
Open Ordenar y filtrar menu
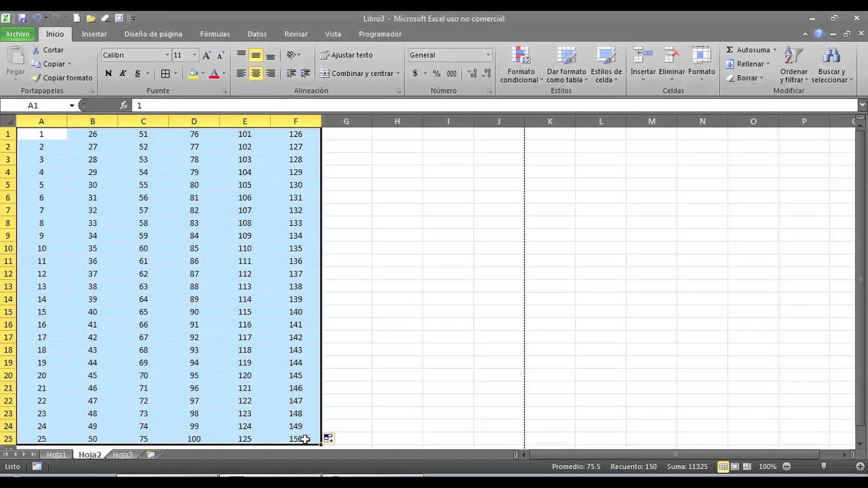[x=793, y=65]
